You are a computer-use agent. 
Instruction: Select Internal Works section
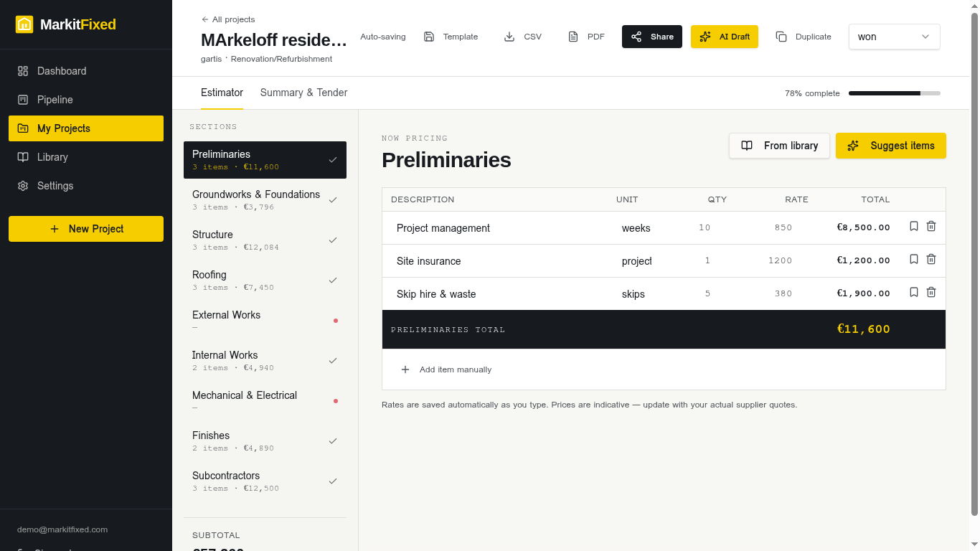click(265, 361)
